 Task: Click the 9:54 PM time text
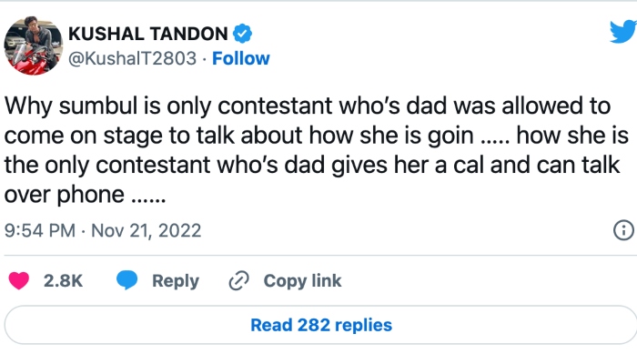coord(39,229)
